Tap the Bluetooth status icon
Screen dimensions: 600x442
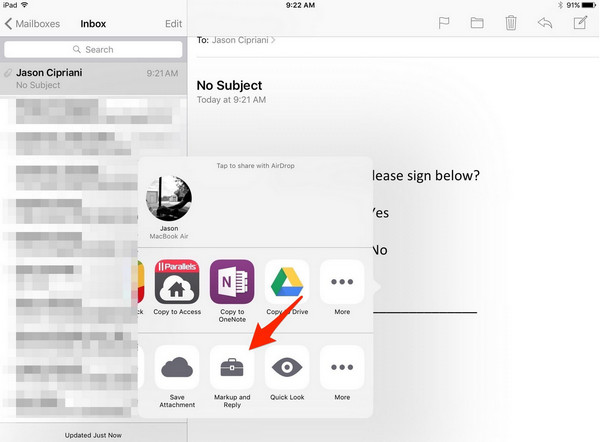point(561,5)
